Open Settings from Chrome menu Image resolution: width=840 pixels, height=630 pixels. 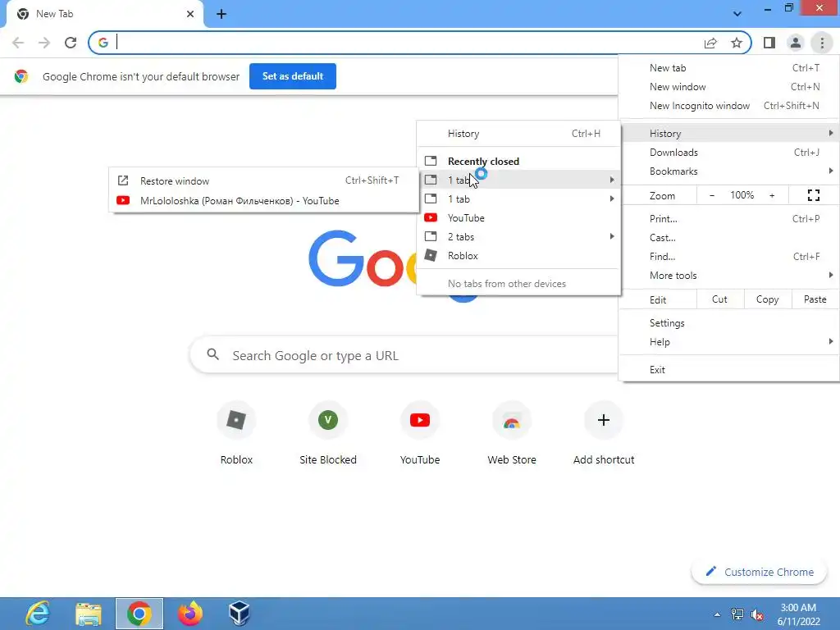click(x=729, y=323)
